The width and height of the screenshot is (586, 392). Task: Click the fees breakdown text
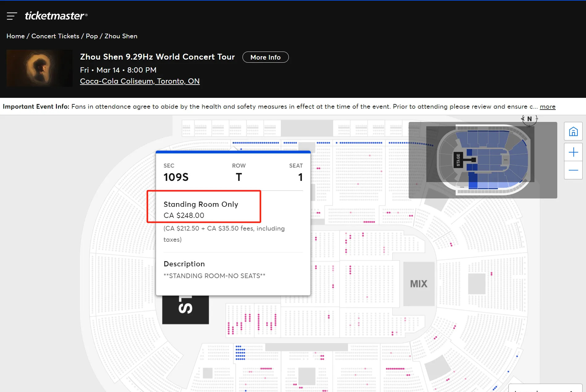tap(224, 234)
